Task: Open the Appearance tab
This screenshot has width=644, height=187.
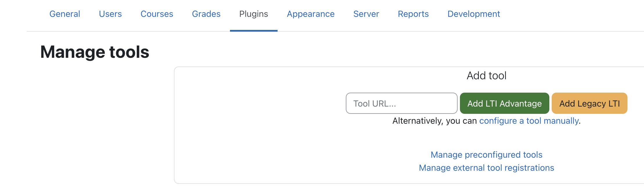Action: [311, 14]
